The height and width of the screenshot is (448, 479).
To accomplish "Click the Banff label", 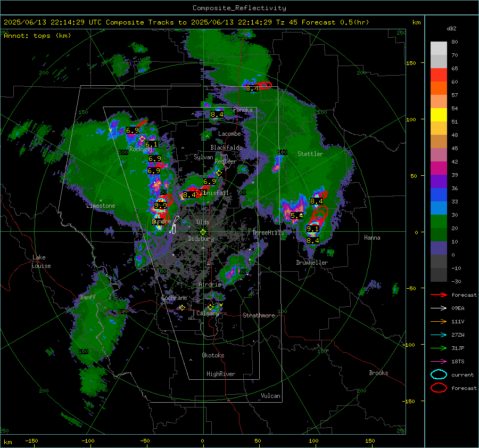I will [x=88, y=297].
